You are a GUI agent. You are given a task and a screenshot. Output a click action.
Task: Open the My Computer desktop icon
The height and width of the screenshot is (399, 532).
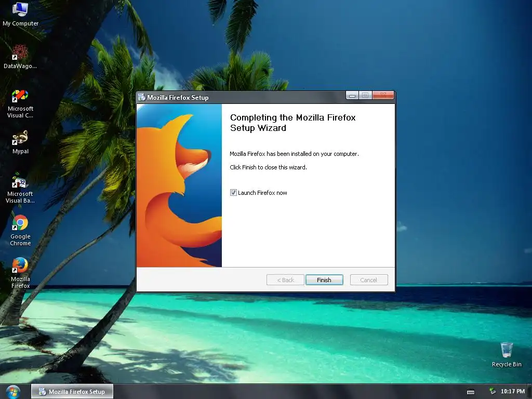20,14
